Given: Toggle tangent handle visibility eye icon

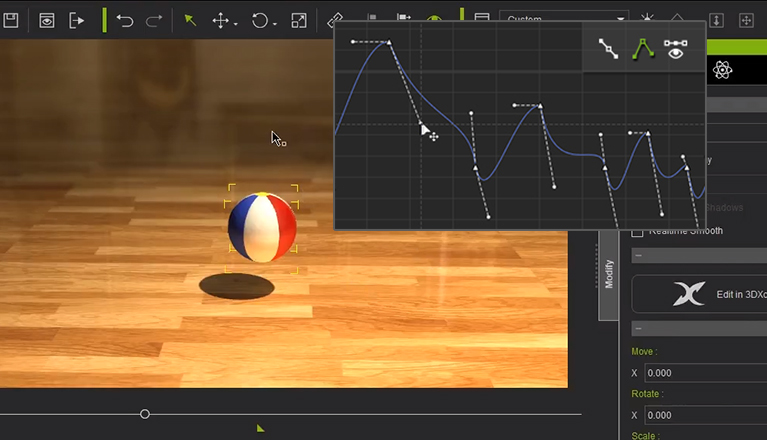Looking at the screenshot, I should (676, 49).
